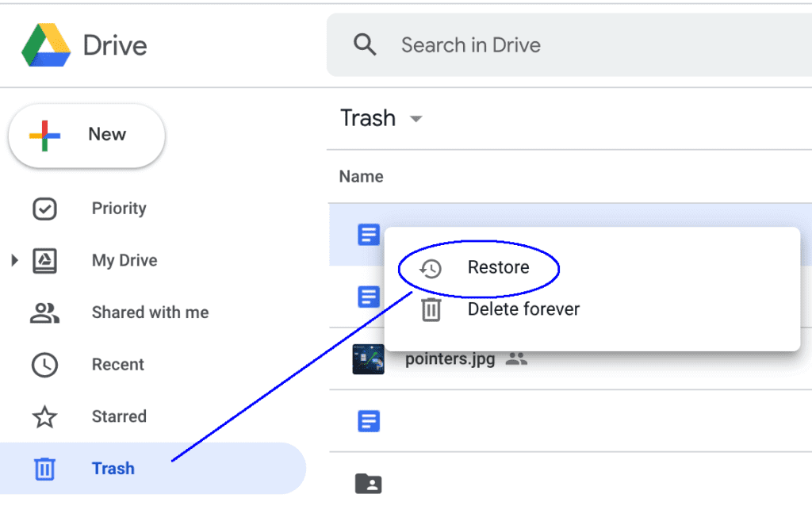Click the My Drive icon

click(x=45, y=260)
